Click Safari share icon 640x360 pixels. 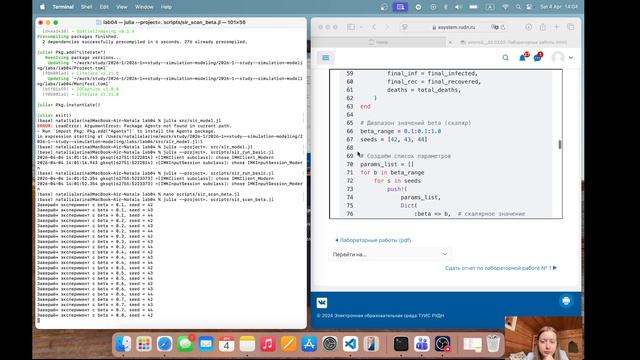[542, 27]
